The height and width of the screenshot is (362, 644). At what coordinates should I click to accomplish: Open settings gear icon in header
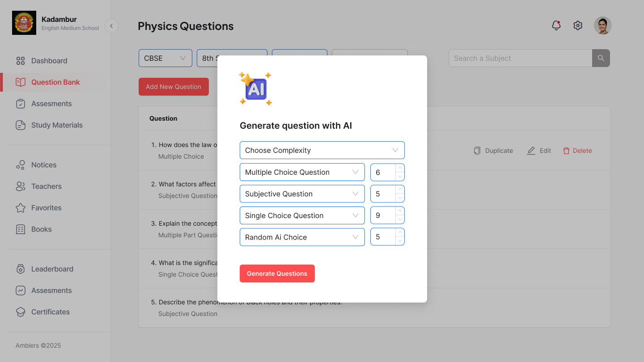578,25
